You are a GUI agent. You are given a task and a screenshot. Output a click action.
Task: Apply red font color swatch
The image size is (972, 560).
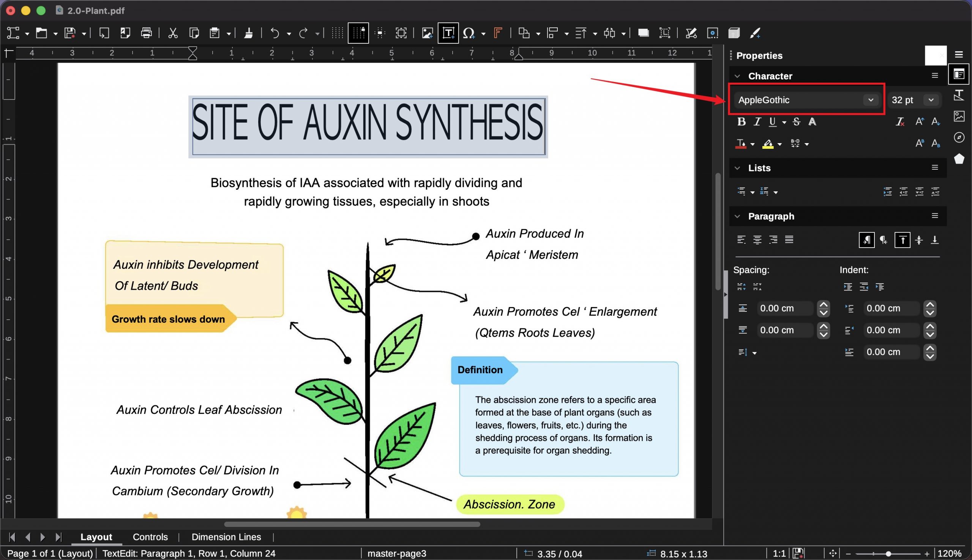click(741, 144)
